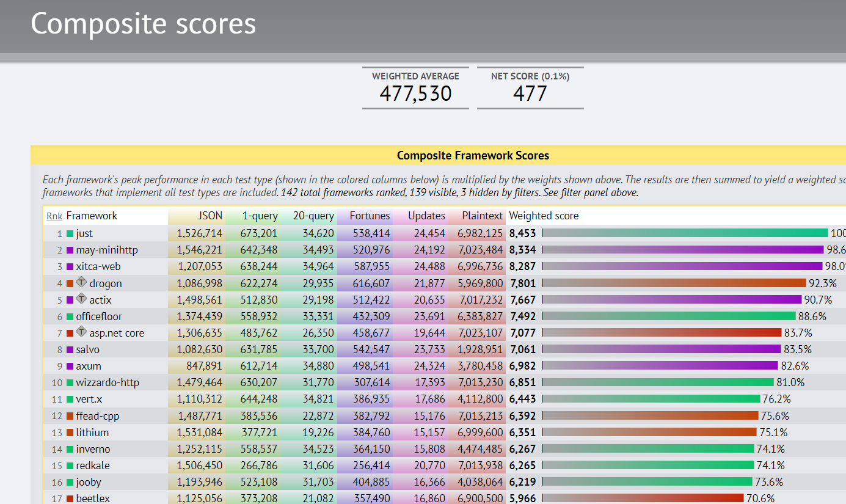
Task: Click the trophy icon beside actix
Action: [82, 299]
